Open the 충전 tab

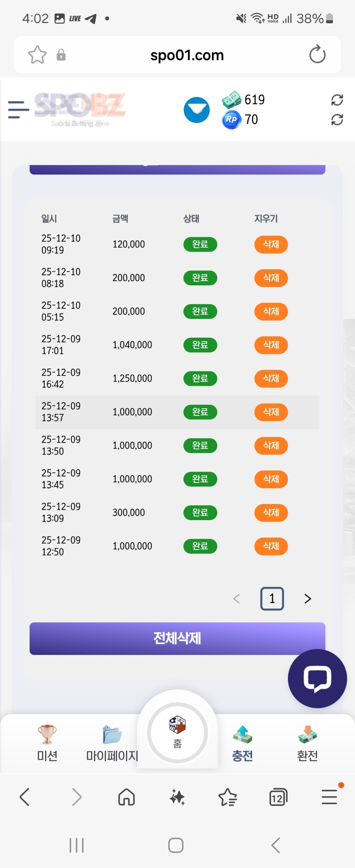pyautogui.click(x=242, y=743)
